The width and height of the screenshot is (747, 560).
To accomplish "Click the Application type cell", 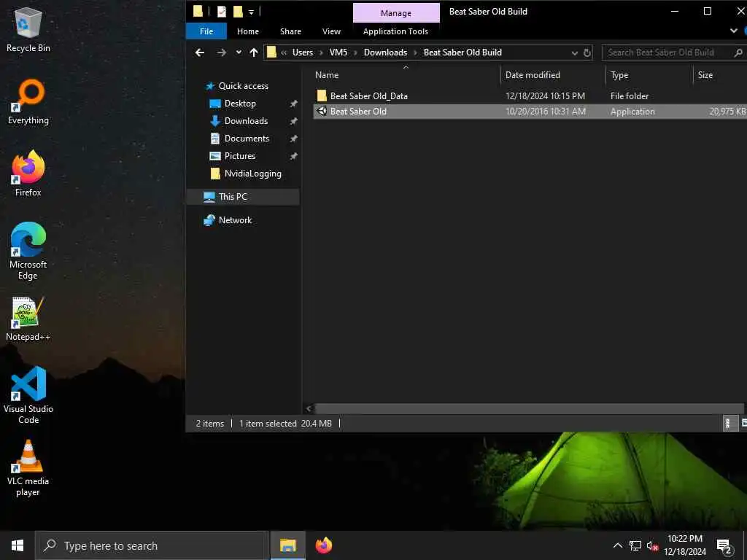I will click(632, 111).
